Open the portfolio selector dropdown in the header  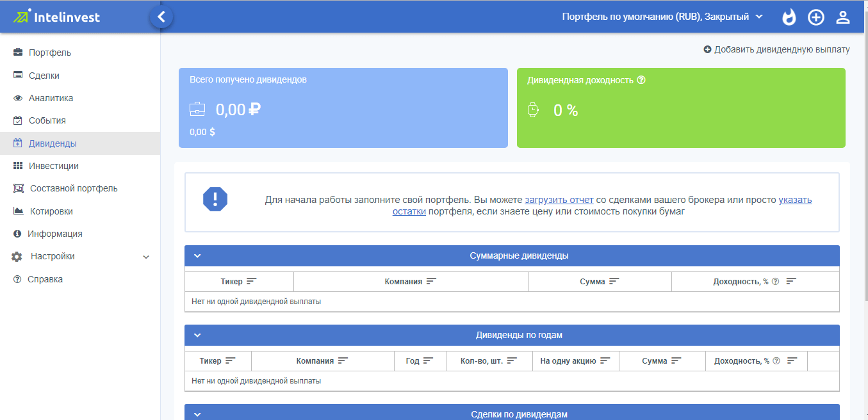(662, 17)
